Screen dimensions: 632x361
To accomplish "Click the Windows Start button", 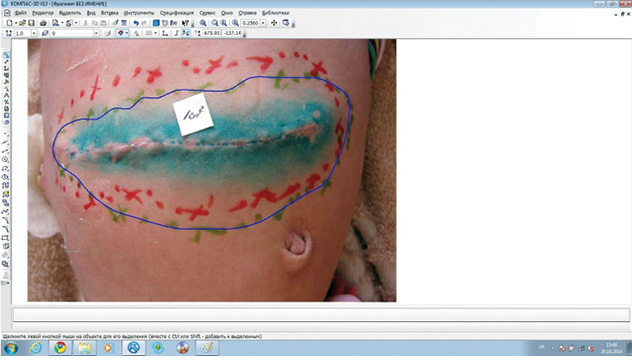I will click(x=11, y=348).
